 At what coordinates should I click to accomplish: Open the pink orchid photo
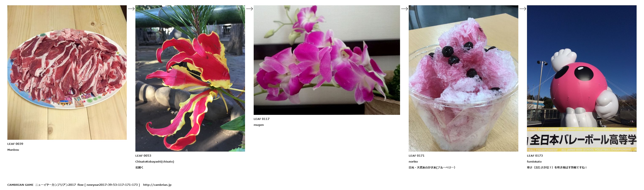point(327,60)
